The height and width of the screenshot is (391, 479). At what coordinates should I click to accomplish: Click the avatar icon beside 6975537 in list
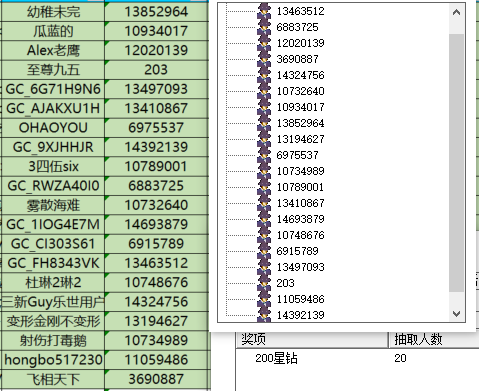264,155
